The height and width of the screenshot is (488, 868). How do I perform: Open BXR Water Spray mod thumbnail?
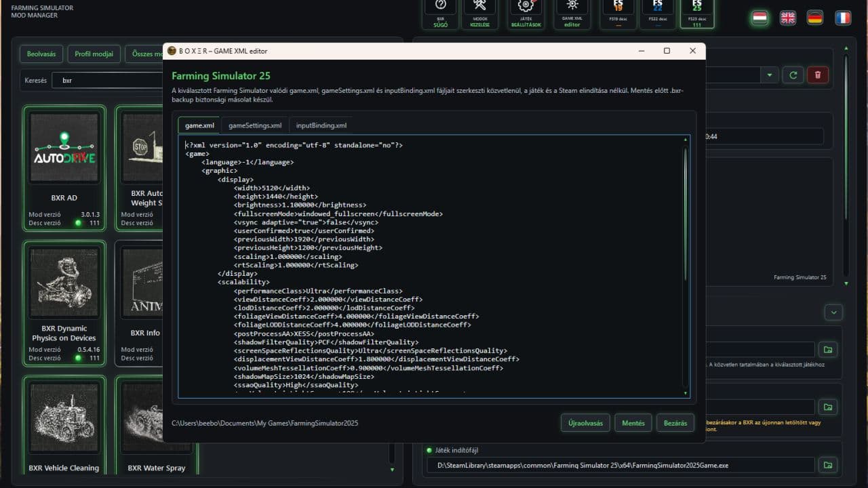pyautogui.click(x=157, y=418)
